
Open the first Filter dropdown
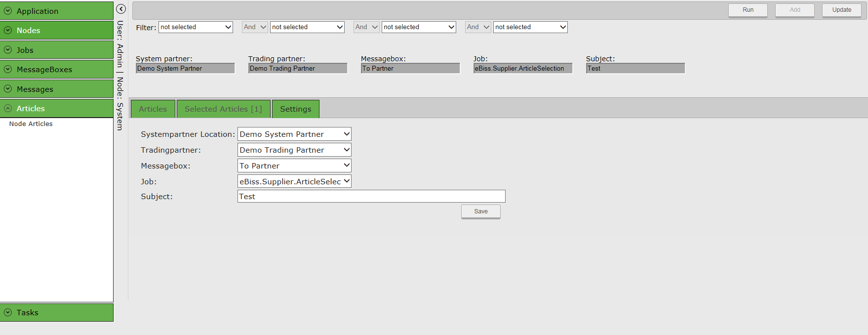coord(196,27)
